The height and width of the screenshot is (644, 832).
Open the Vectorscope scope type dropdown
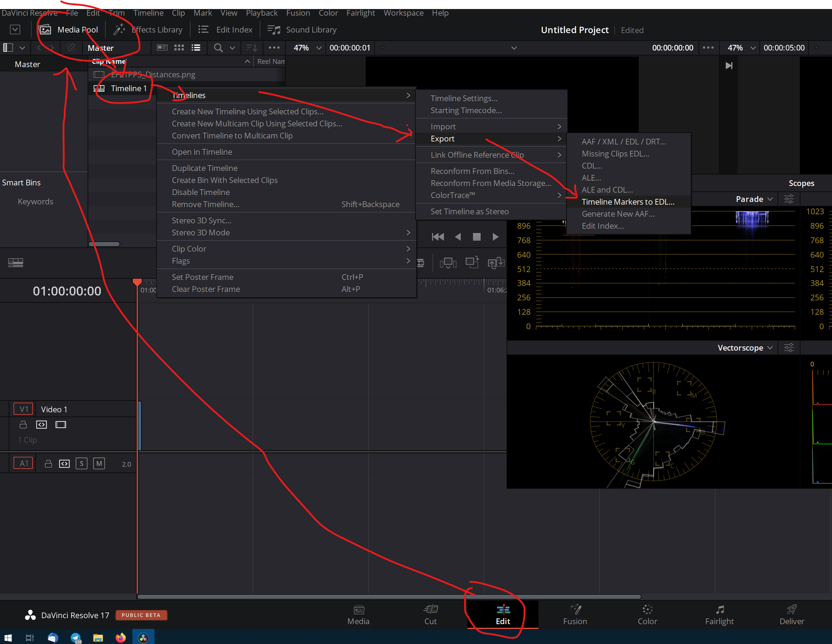pyautogui.click(x=745, y=348)
